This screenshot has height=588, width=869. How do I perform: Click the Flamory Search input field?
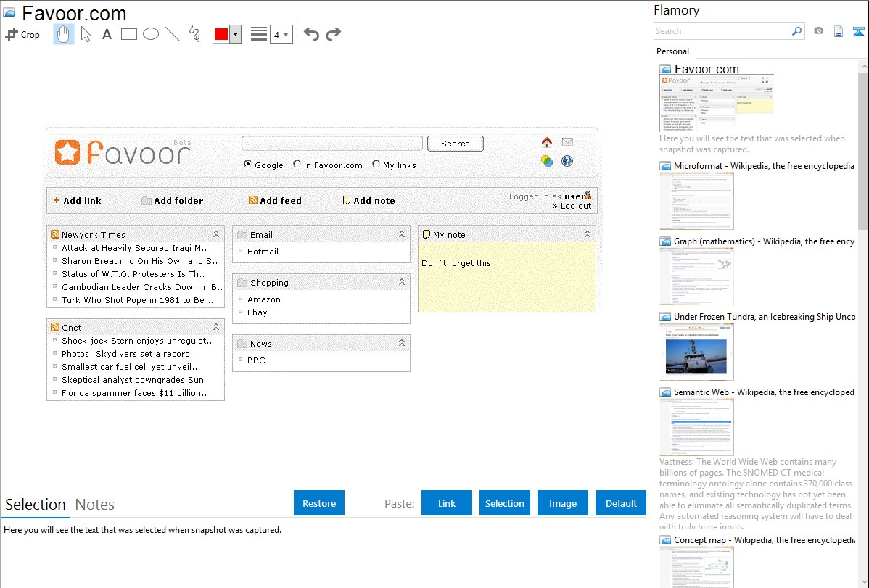coord(722,31)
